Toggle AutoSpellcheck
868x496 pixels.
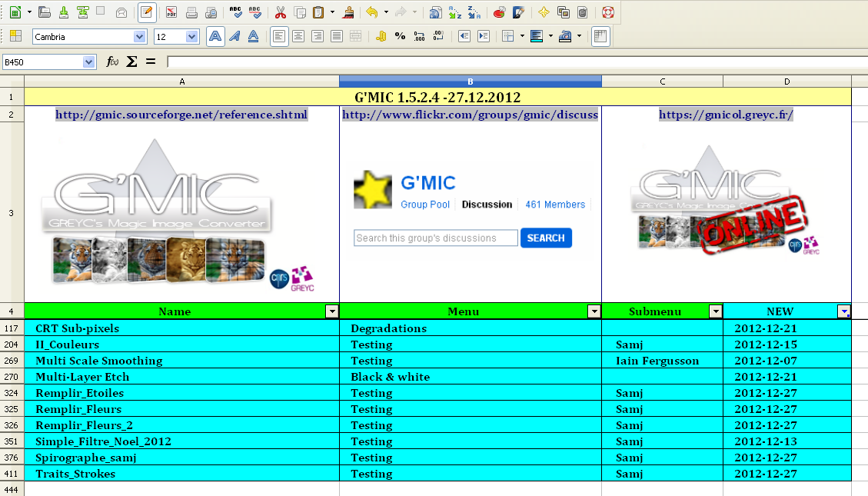pos(255,12)
